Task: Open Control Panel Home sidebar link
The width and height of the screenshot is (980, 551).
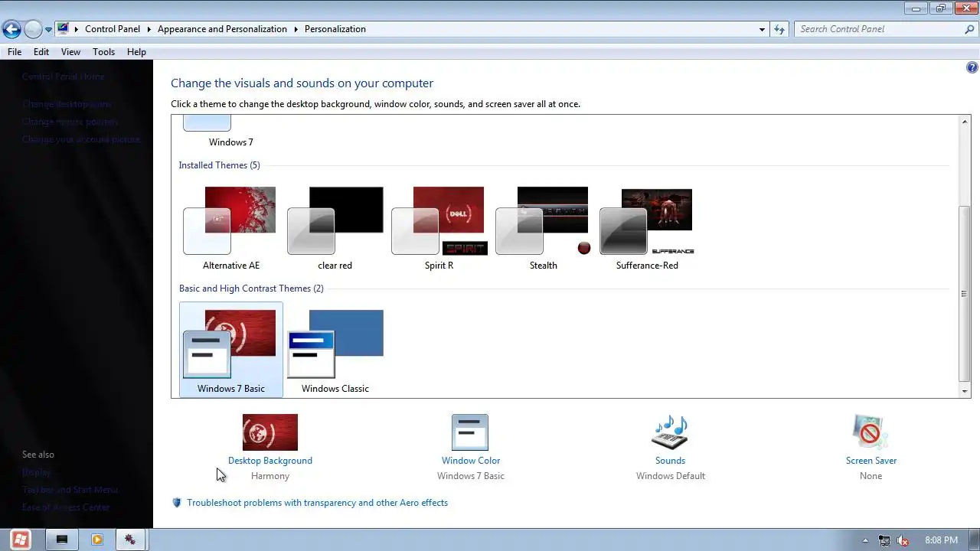Action: (x=63, y=77)
